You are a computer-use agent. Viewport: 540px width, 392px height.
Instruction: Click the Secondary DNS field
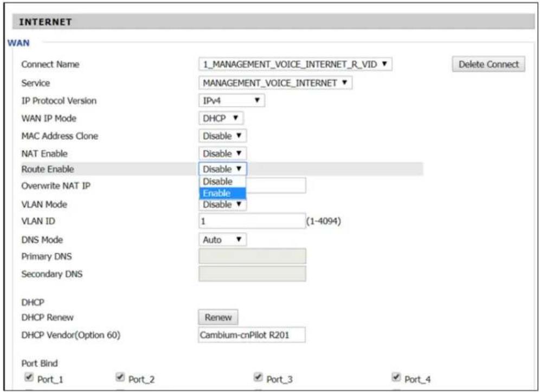pos(252,274)
